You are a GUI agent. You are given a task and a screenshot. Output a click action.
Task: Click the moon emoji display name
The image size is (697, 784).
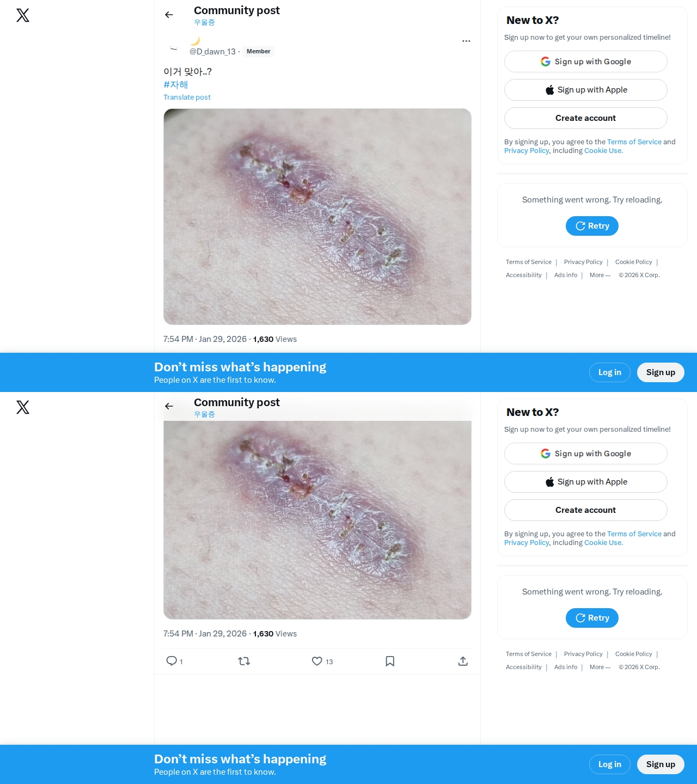click(x=195, y=41)
